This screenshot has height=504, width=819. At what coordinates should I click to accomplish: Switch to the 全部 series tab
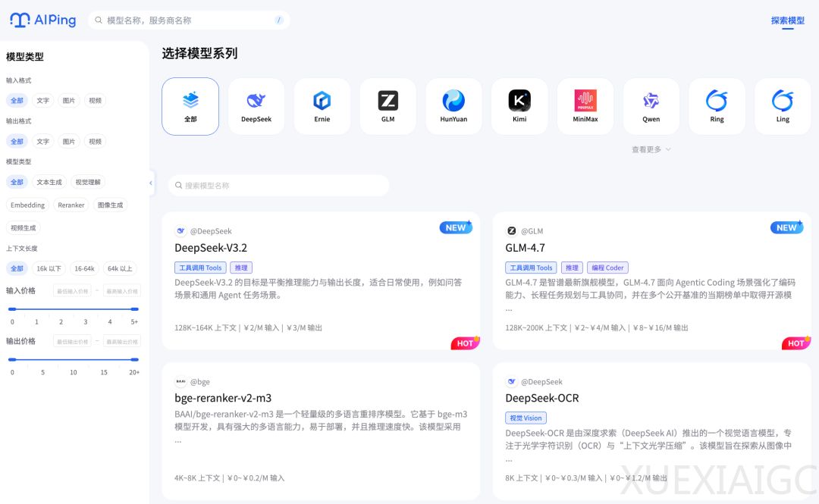pyautogui.click(x=190, y=105)
